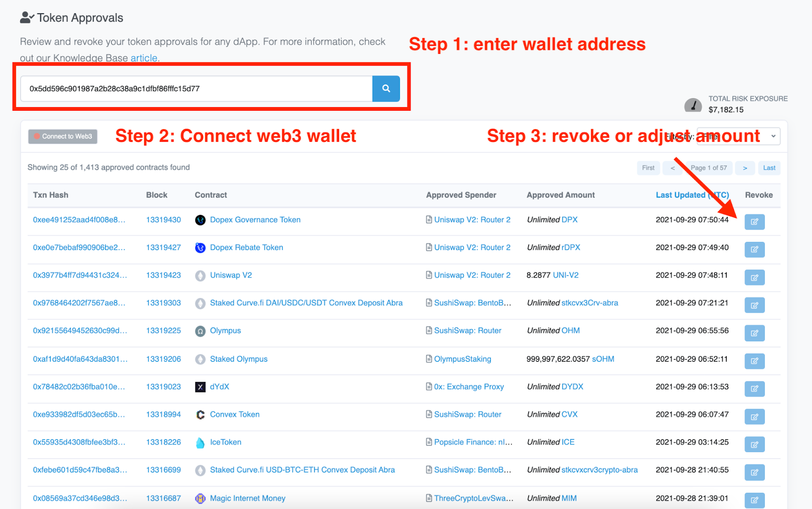Open block 13319303
Screen dimensions: 812x509
[x=163, y=303]
